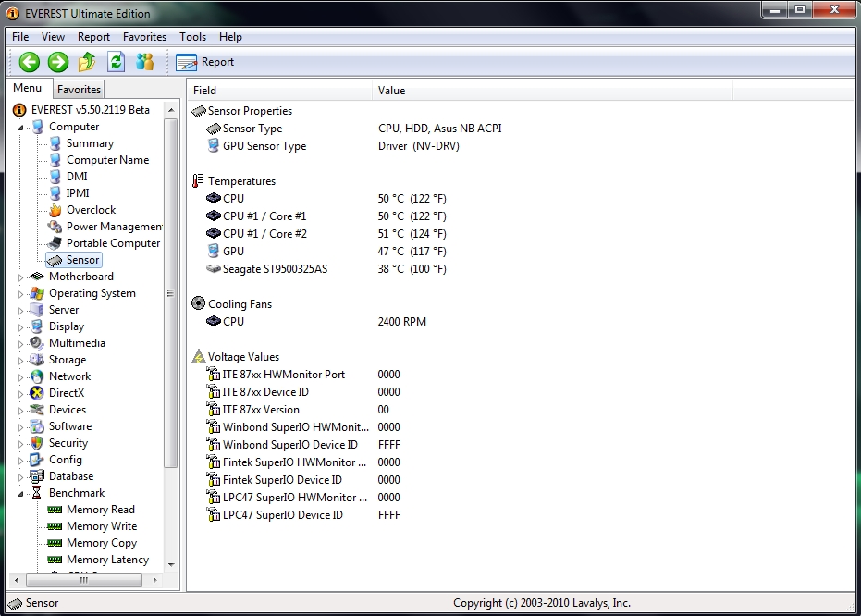
Task: Expand the Multimedia tree node
Action: [x=21, y=344]
